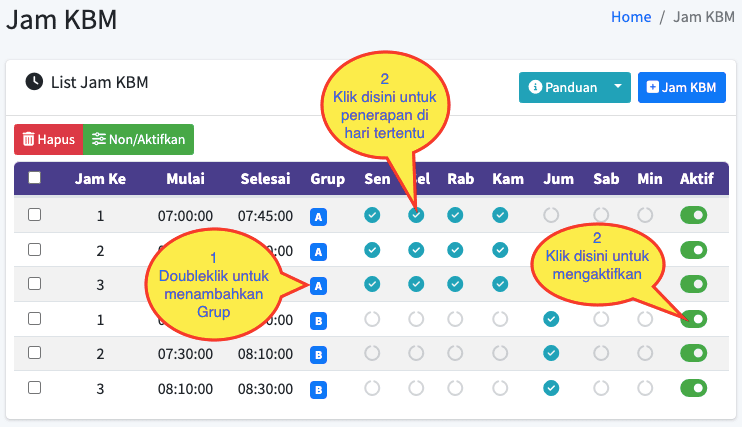742x427 pixels.
Task: Enable Min circle on first row
Action: pyautogui.click(x=645, y=215)
